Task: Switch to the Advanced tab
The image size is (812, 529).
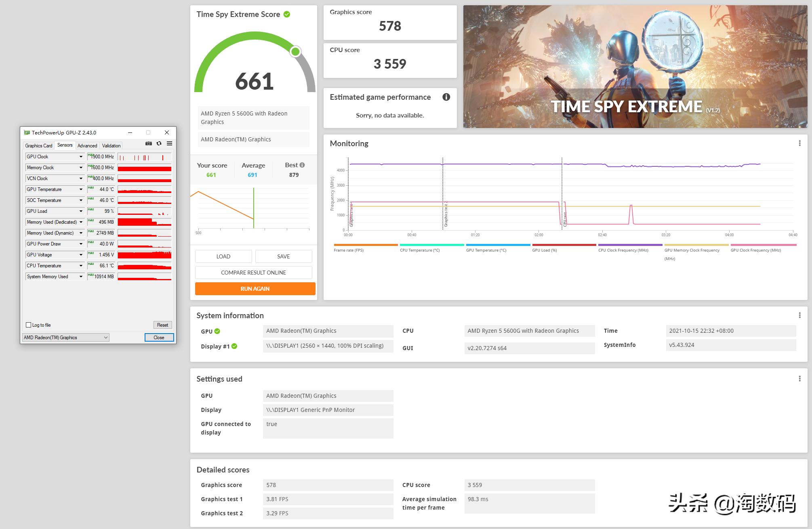Action: pos(87,146)
